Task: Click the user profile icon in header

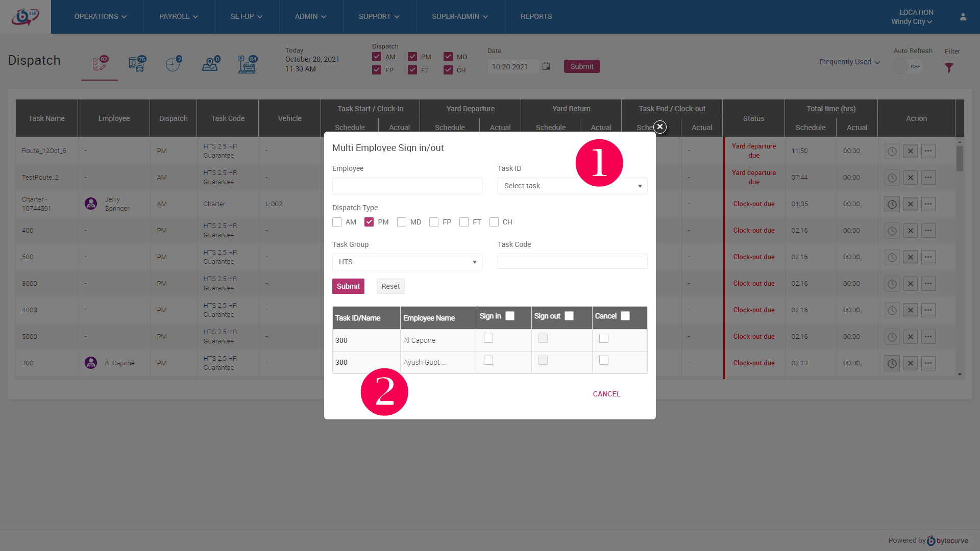Action: (x=963, y=17)
